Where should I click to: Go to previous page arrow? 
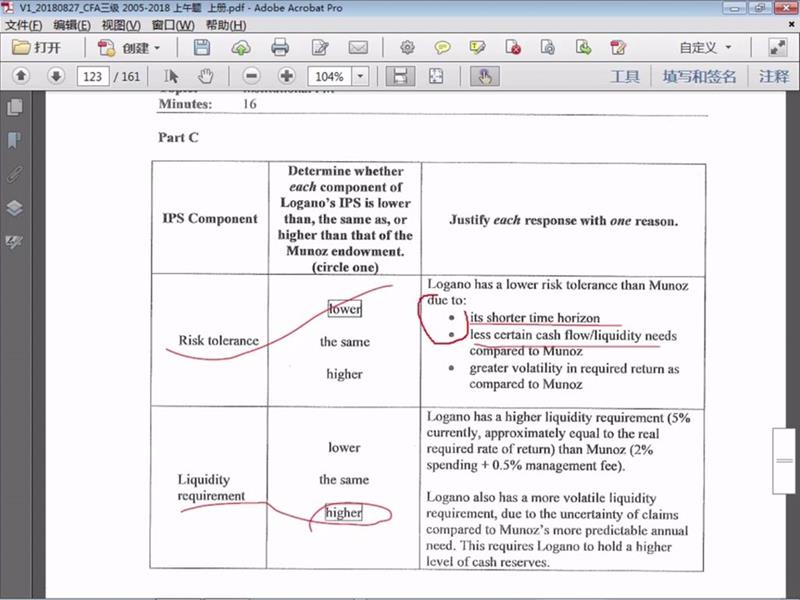click(21, 76)
